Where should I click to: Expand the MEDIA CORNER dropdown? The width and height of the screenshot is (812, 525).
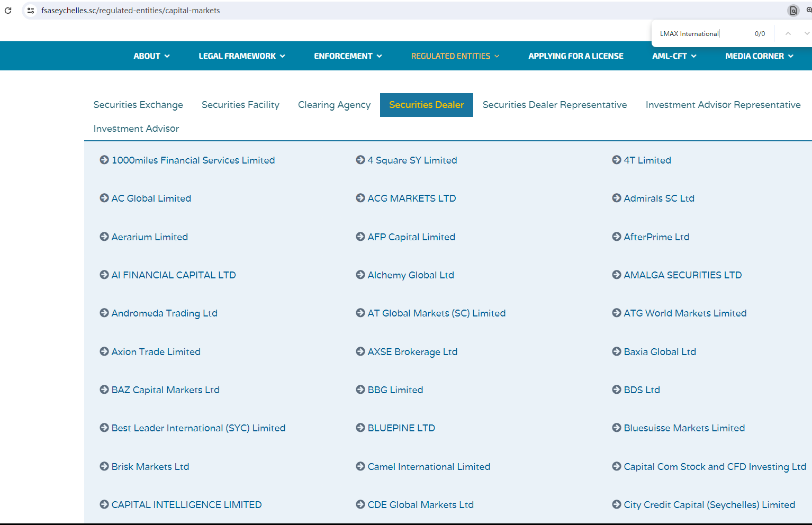(759, 56)
